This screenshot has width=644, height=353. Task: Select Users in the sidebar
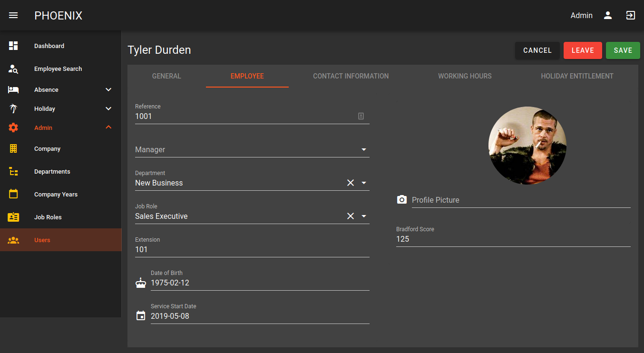click(61, 240)
